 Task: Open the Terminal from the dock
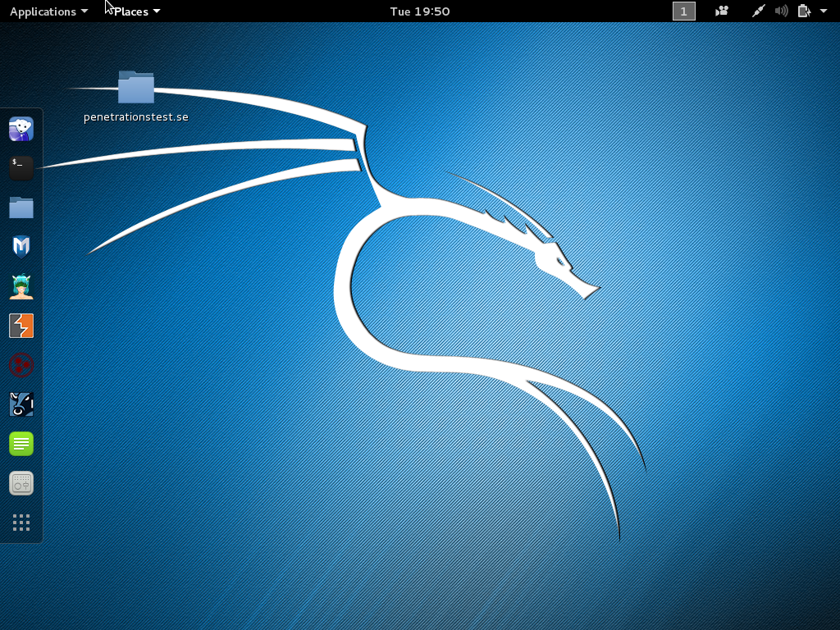point(21,167)
